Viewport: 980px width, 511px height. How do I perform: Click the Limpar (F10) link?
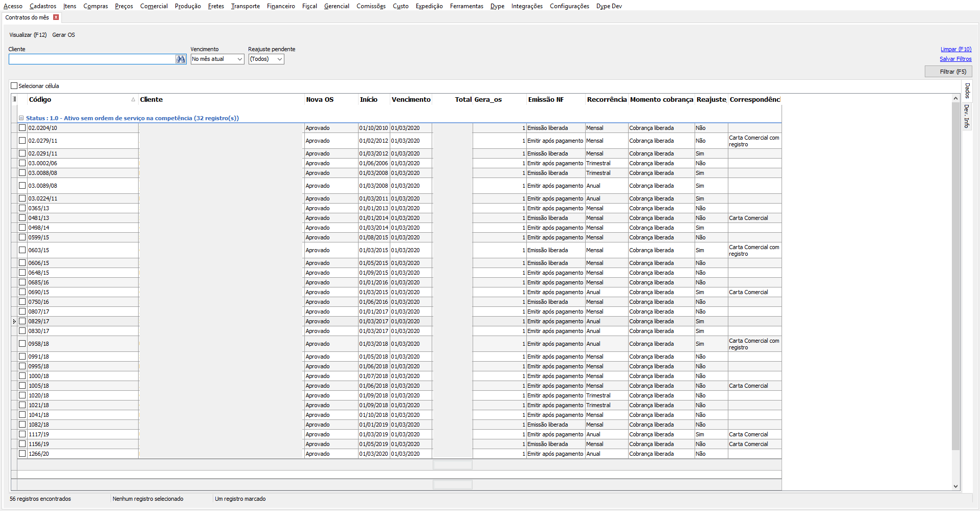pos(956,49)
